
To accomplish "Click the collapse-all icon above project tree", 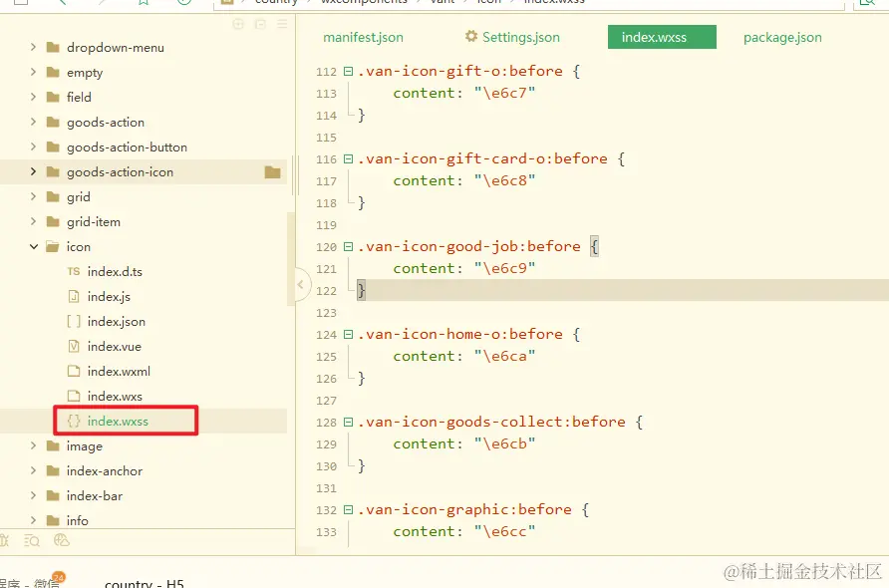I will (260, 24).
